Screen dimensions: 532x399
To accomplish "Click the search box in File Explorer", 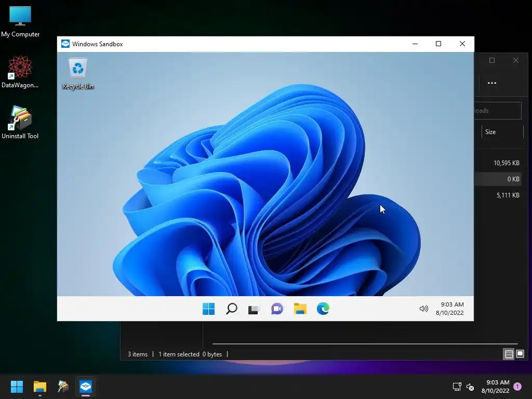I will (498, 111).
